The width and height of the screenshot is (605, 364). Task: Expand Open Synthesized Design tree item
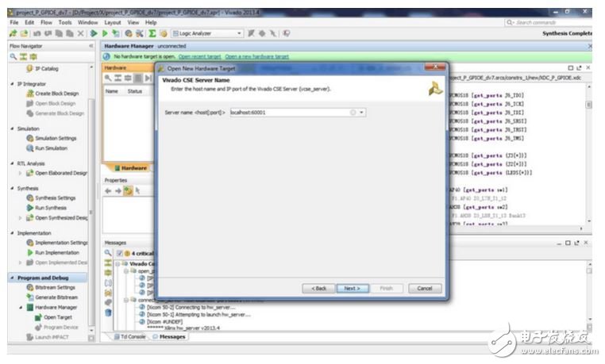pyautogui.click(x=21, y=217)
